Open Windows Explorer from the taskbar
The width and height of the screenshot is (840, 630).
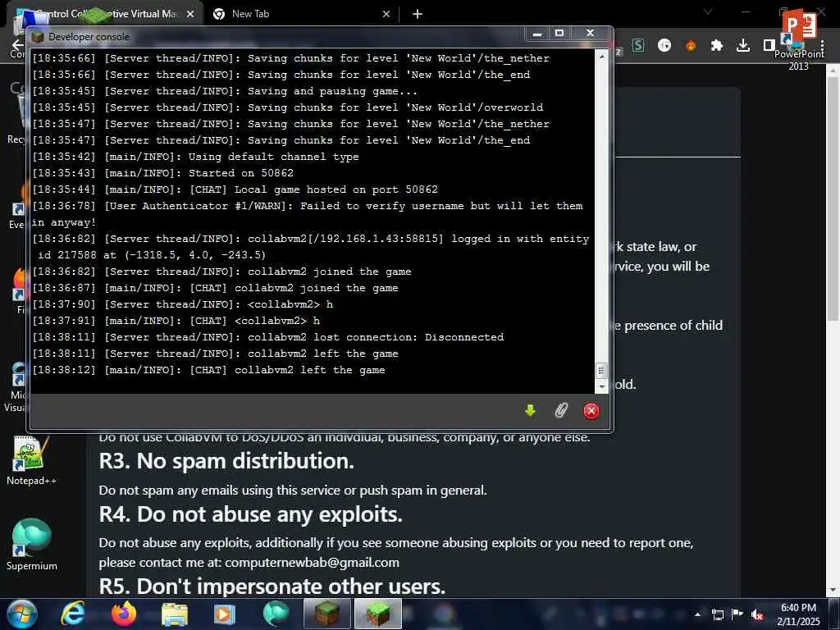pyautogui.click(x=175, y=614)
